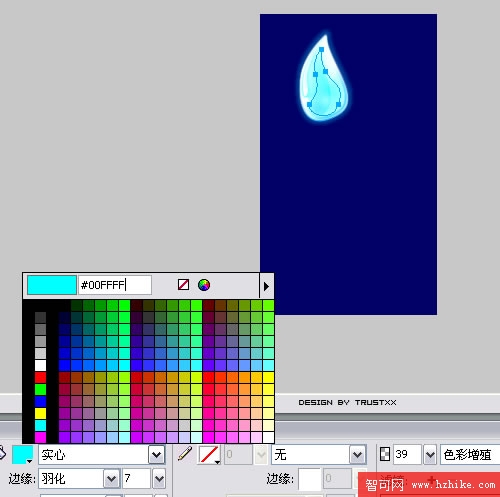Select the white swatch in the grayscale column
This screenshot has height=497, width=500.
(x=40, y=365)
